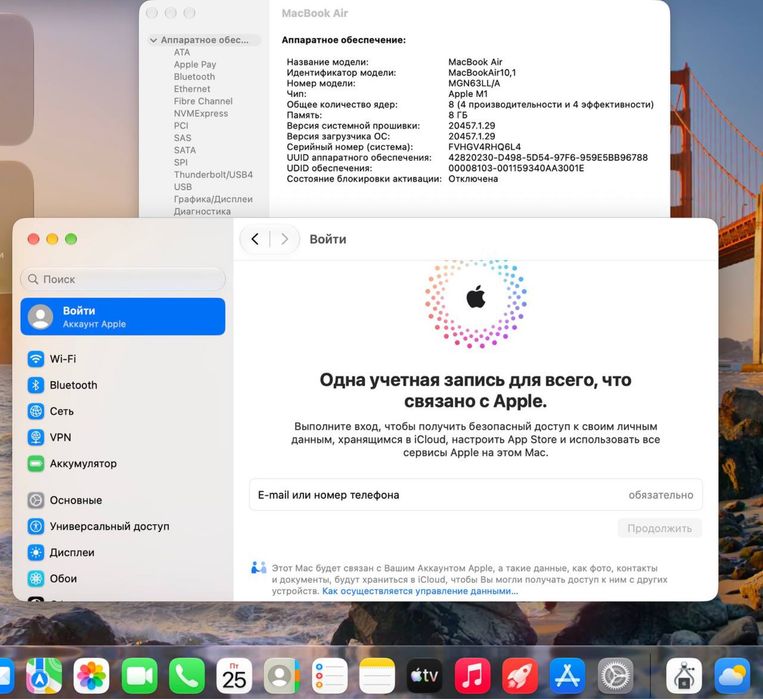Select SAS in System Information sidebar
The image size is (763, 699).
pyautogui.click(x=182, y=138)
